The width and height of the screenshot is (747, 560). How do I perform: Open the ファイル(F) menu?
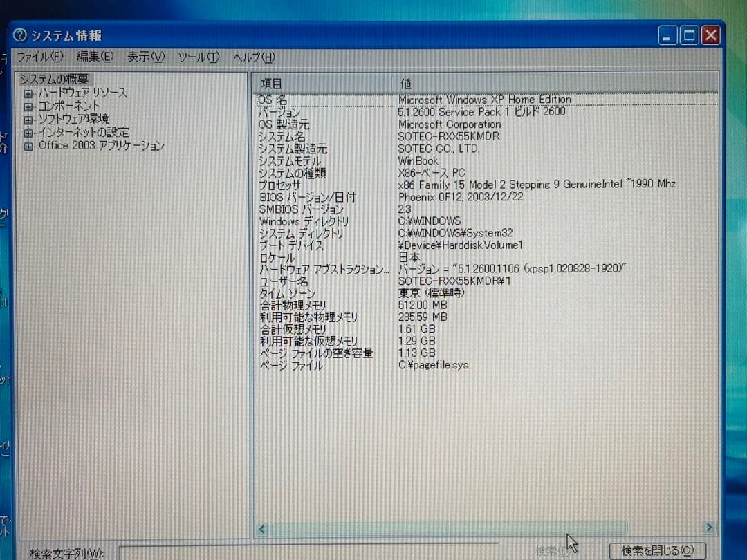point(40,57)
